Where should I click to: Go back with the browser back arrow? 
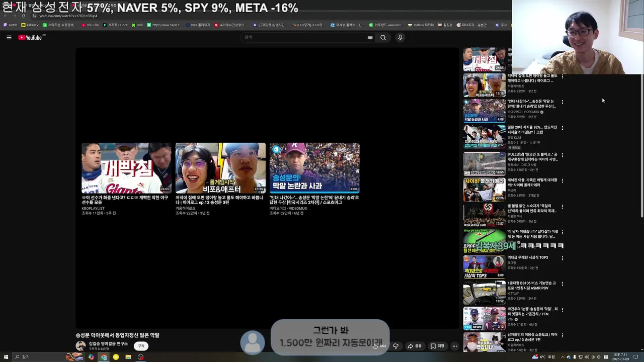click(x=6, y=16)
